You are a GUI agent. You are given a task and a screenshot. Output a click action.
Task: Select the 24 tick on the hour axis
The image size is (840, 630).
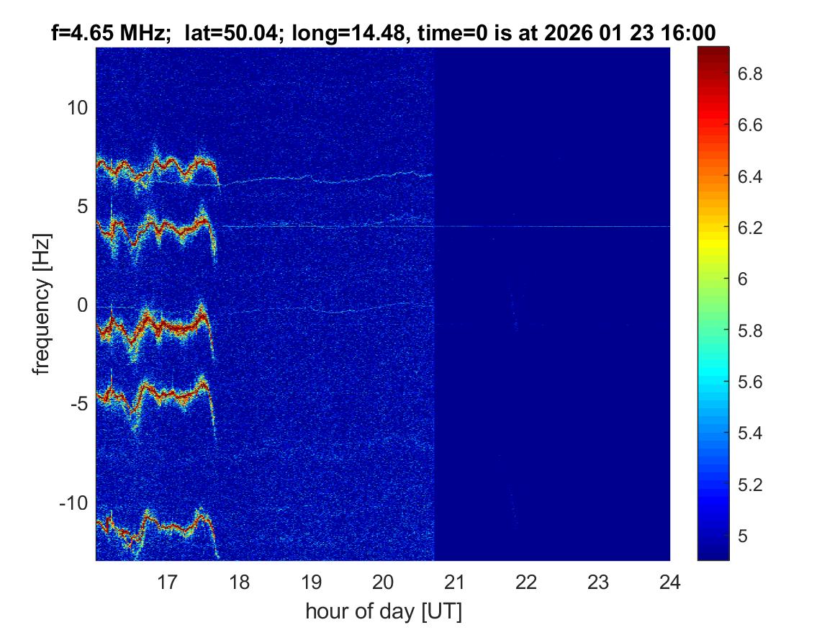pyautogui.click(x=669, y=581)
